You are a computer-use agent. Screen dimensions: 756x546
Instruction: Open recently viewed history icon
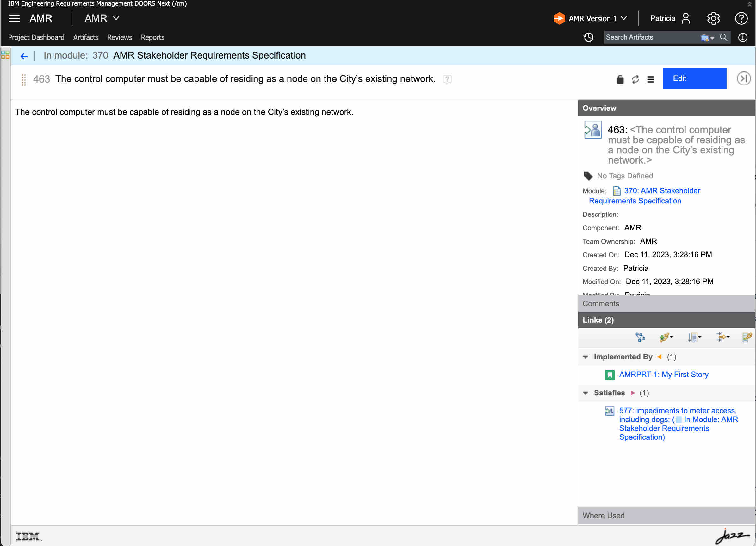tap(588, 37)
